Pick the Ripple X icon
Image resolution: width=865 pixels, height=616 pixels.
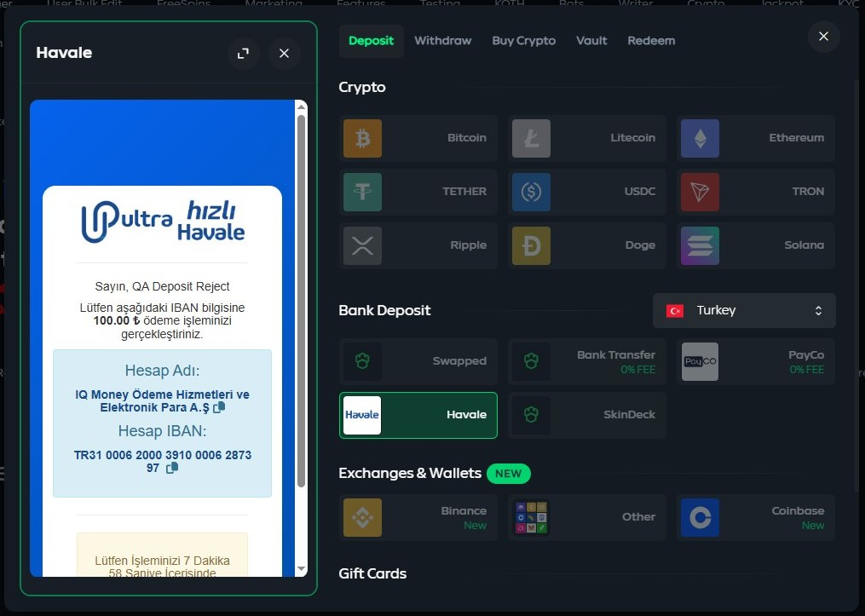(x=362, y=245)
